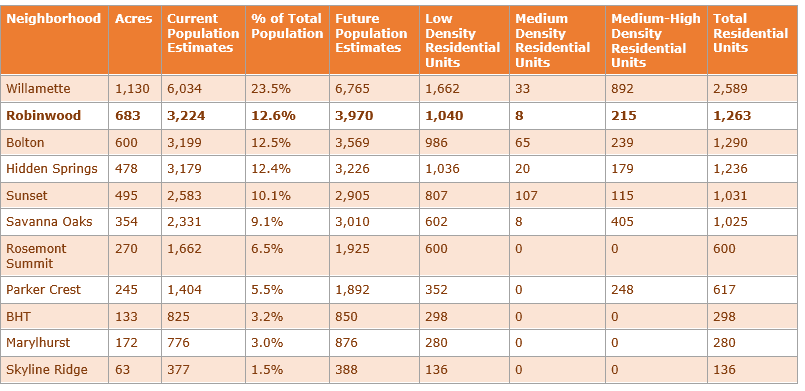Select the % of Total Population header
The width and height of the screenshot is (805, 391).
click(287, 26)
